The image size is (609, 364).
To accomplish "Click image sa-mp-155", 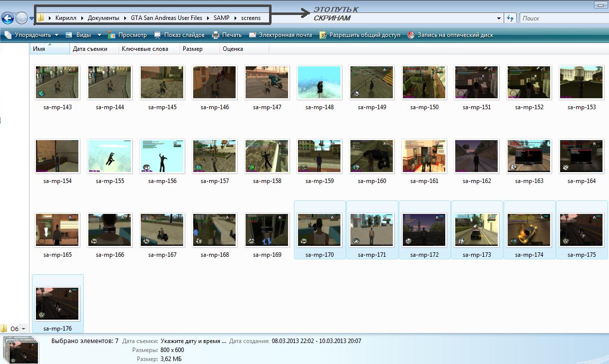I will point(110,156).
